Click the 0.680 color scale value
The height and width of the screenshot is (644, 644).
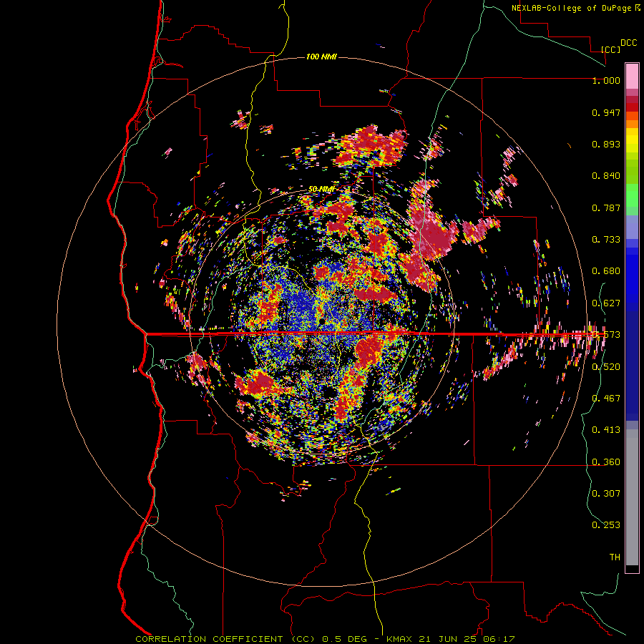coord(606,271)
